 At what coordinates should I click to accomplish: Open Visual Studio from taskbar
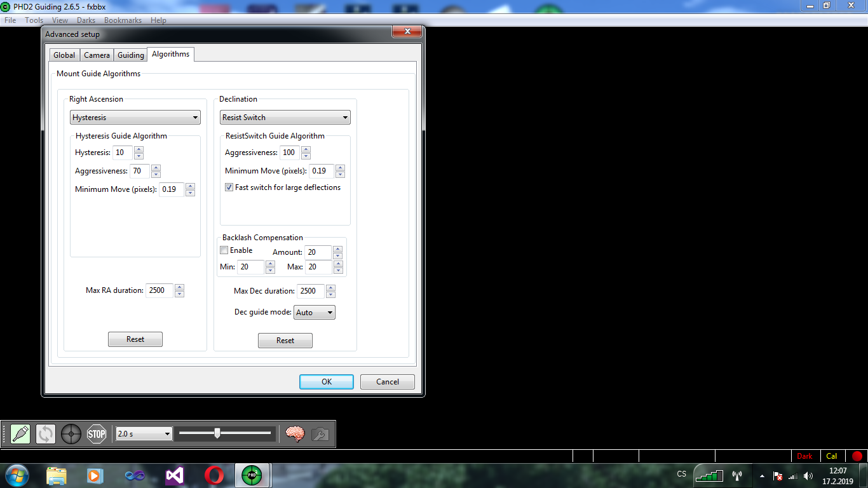point(175,475)
